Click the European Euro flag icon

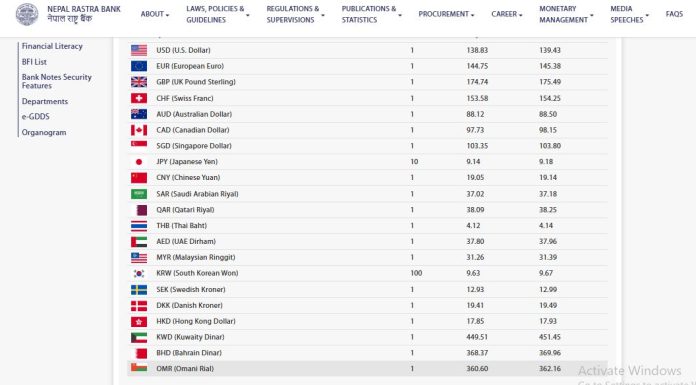tap(139, 66)
